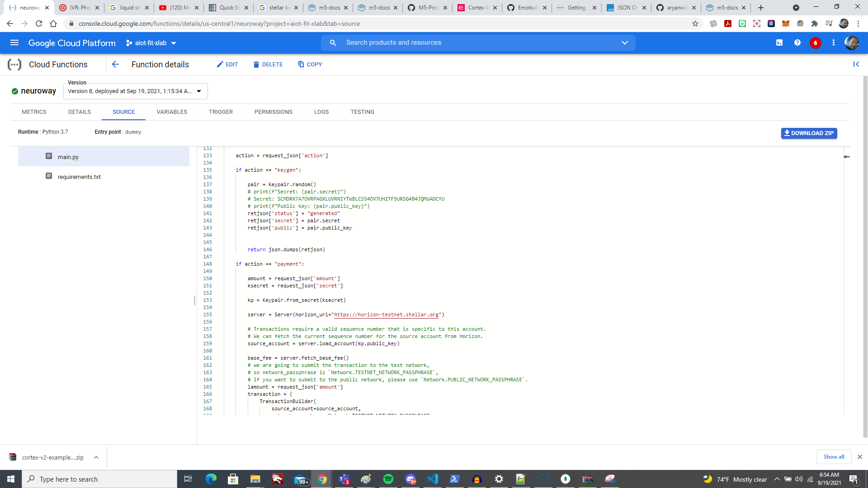The width and height of the screenshot is (868, 488).
Task: Open the Help question mark icon
Action: (797, 42)
